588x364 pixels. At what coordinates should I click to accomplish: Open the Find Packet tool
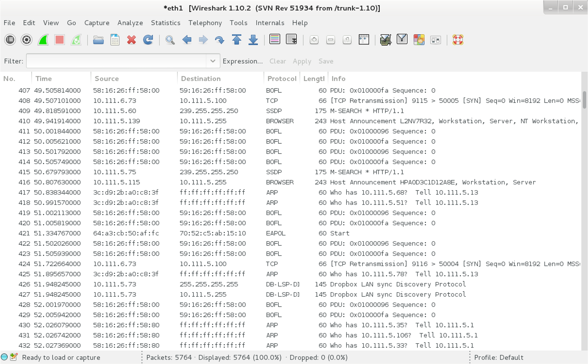click(170, 40)
